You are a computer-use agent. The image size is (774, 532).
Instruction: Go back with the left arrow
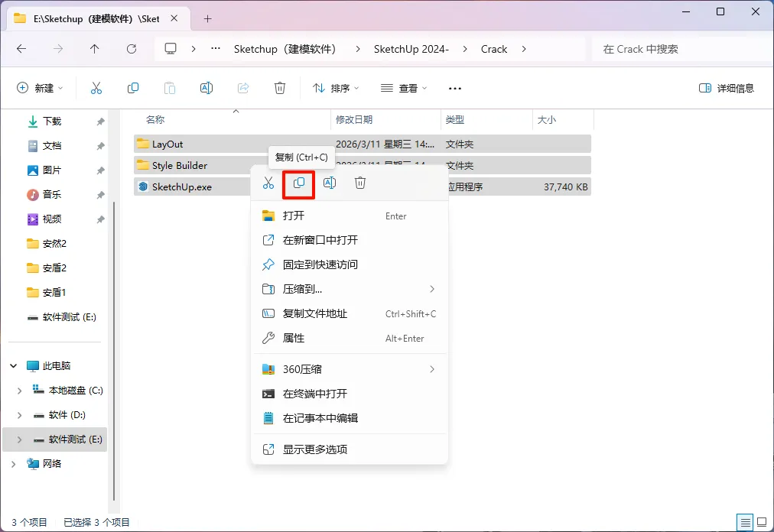(21, 48)
